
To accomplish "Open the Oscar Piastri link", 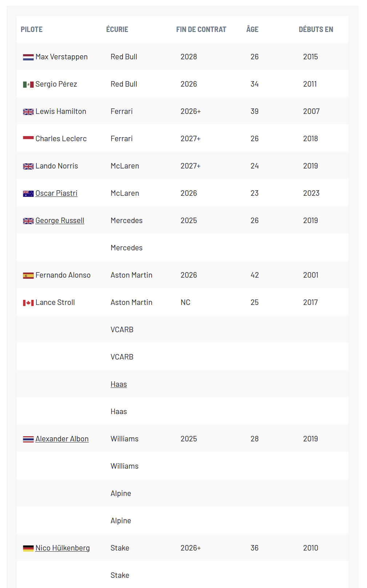I will (x=56, y=193).
